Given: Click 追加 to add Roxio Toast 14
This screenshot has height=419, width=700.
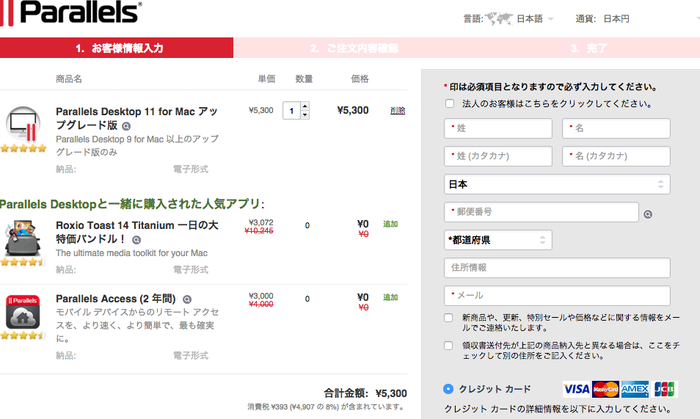Looking at the screenshot, I should 390,224.
